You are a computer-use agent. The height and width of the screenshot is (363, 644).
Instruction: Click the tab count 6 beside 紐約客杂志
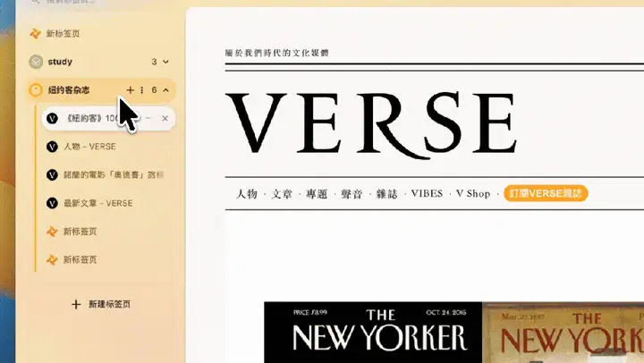point(154,90)
